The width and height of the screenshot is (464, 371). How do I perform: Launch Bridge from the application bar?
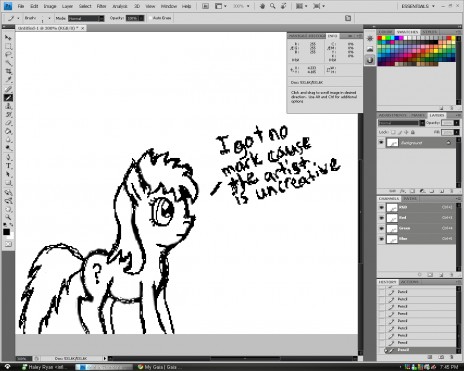pos(205,6)
